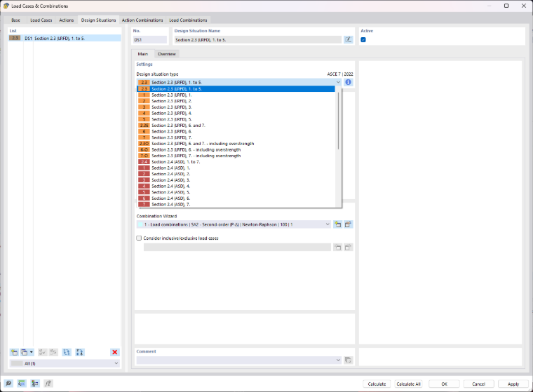Open the Comment dropdown
This screenshot has width=533, height=392.
tap(338, 360)
